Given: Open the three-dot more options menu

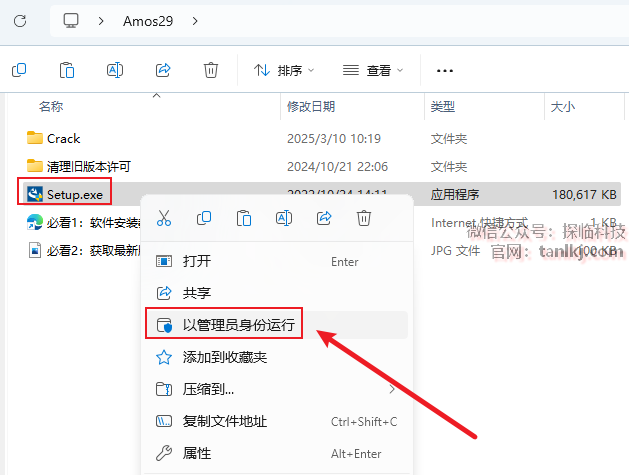Looking at the screenshot, I should point(444,71).
